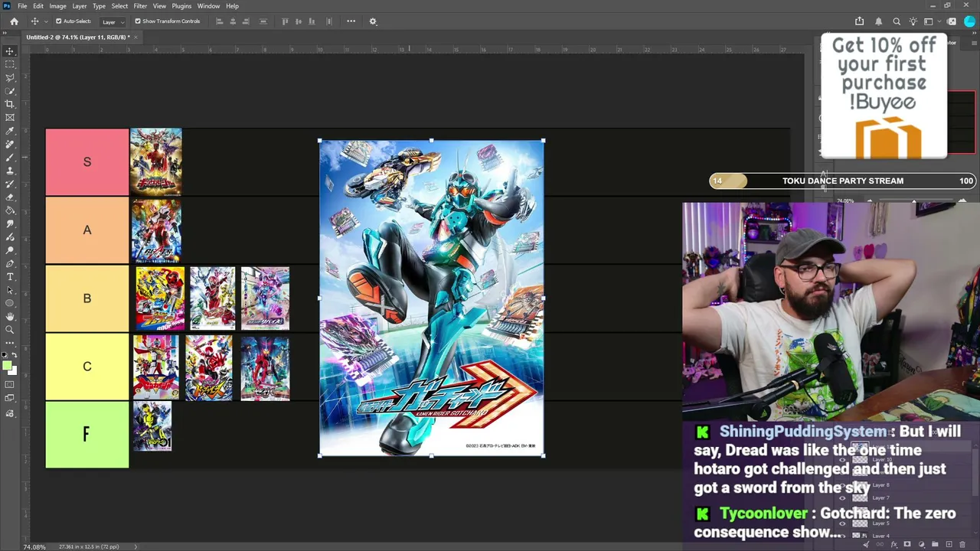Screen dimensions: 980x551
Task: Open the Plugins menu
Action: coord(181,6)
